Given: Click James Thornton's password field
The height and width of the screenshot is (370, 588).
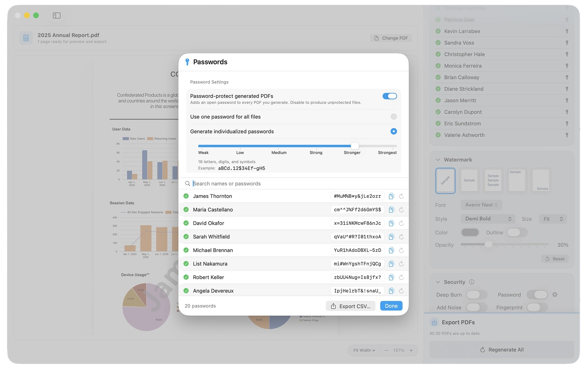Looking at the screenshot, I should tap(357, 196).
